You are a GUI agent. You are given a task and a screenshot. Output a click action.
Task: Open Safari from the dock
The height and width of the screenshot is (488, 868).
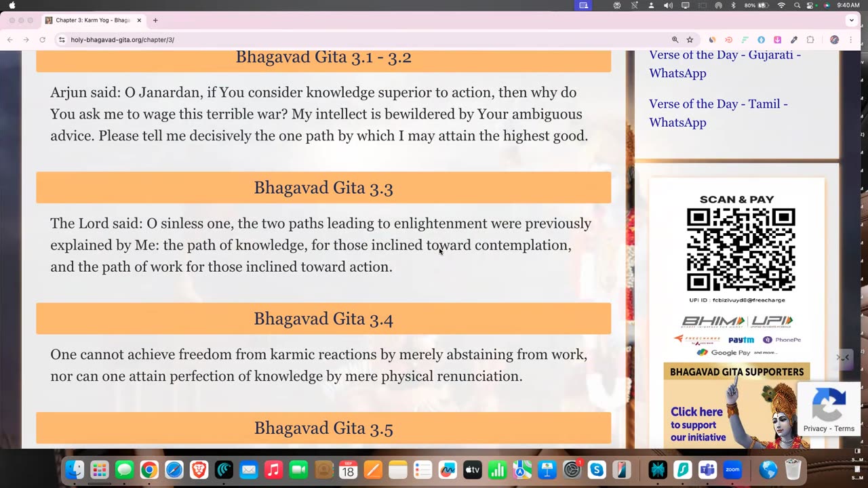point(174,470)
